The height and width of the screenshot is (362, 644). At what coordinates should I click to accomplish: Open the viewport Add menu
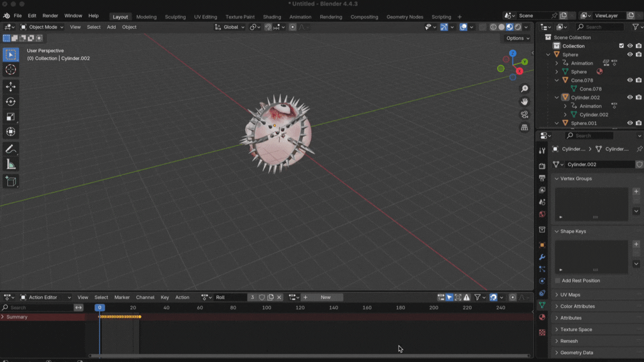[x=111, y=27]
